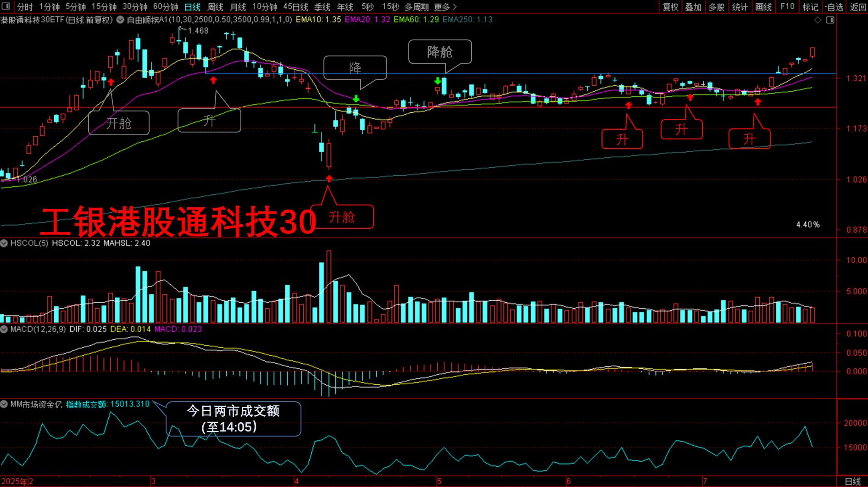868x487 pixels.
Task: Switch to the 5秒 period
Action: point(367,7)
